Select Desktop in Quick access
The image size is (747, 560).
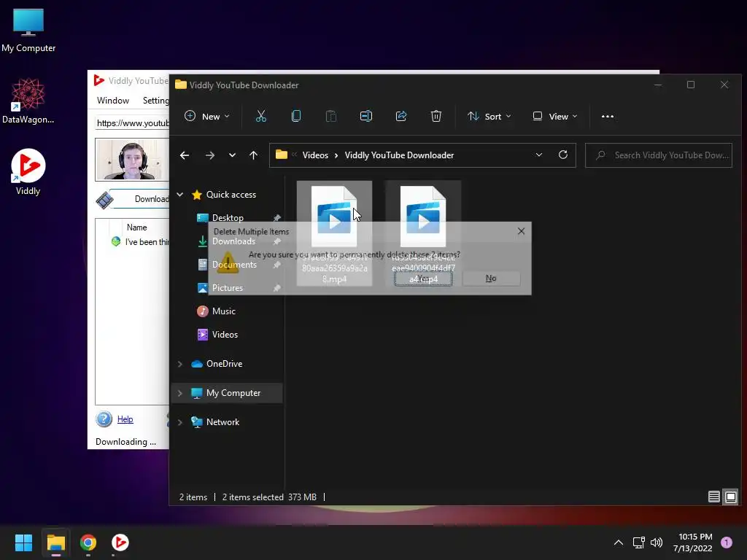[x=228, y=217]
